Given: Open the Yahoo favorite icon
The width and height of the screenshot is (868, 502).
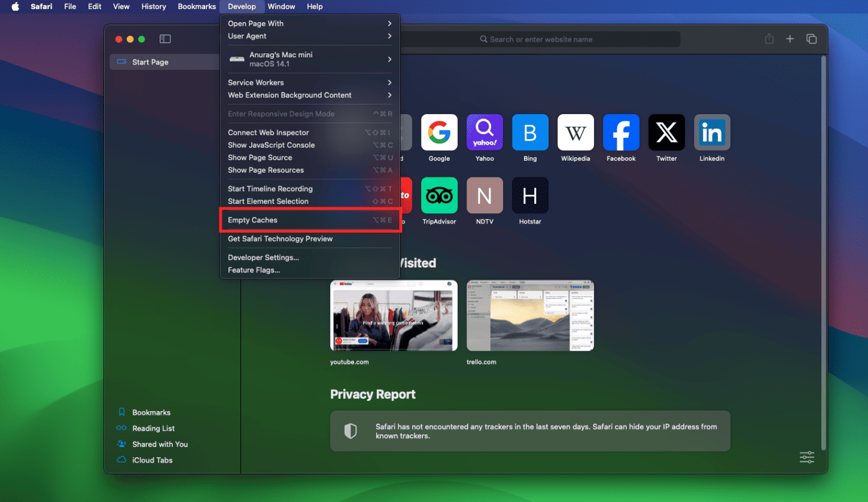Looking at the screenshot, I should [x=485, y=132].
